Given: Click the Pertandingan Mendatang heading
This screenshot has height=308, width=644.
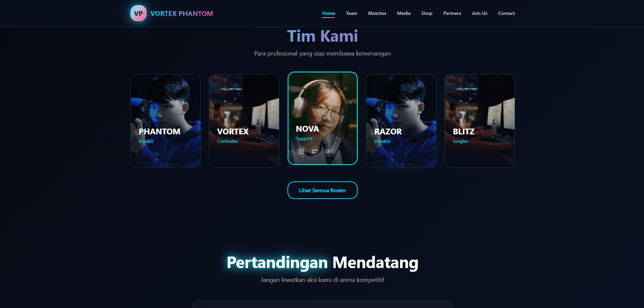Looking at the screenshot, I should pyautogui.click(x=322, y=263).
